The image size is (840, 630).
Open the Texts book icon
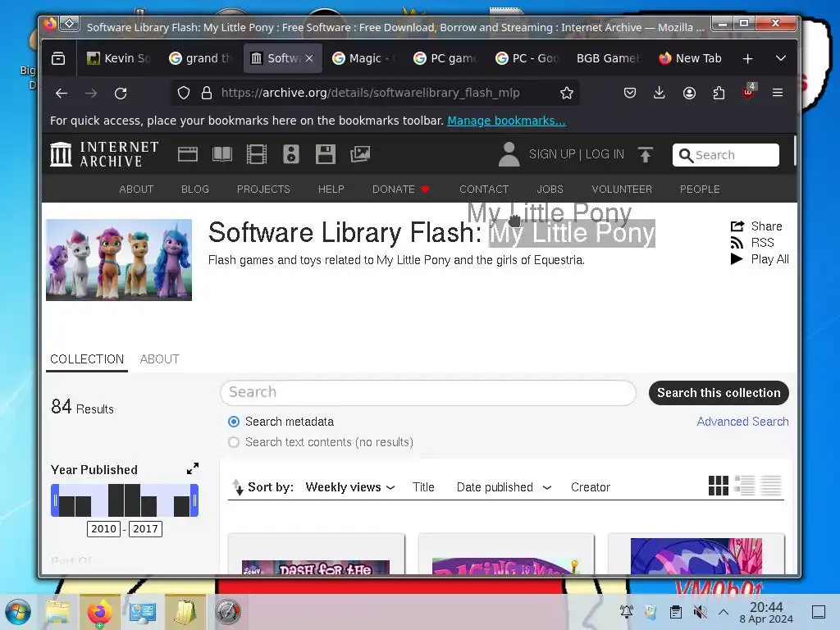222,154
